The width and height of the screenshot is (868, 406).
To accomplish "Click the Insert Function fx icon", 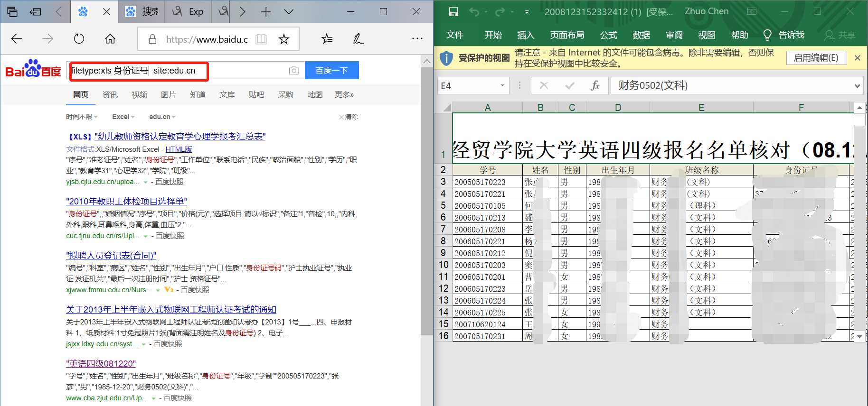I will tap(595, 85).
